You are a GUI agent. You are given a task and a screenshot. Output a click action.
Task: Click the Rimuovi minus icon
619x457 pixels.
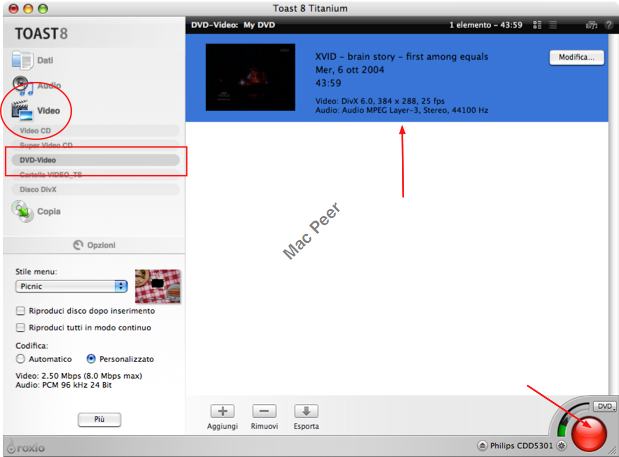point(264,411)
